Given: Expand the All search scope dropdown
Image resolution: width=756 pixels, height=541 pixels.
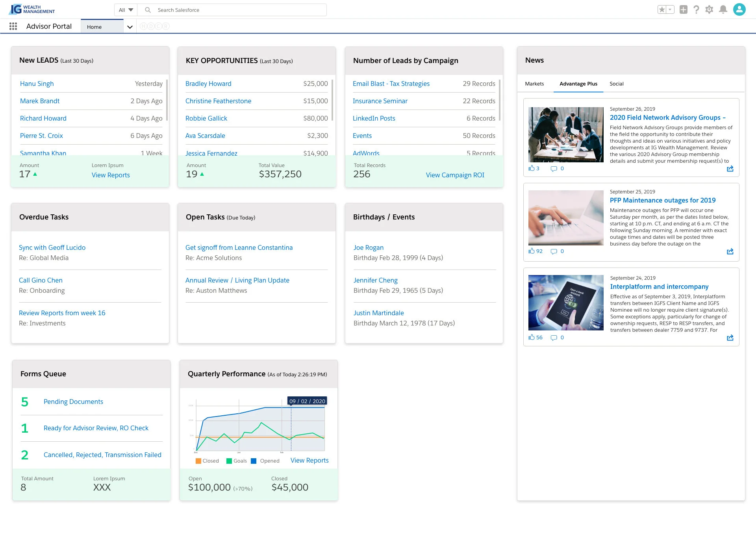Looking at the screenshot, I should [126, 10].
